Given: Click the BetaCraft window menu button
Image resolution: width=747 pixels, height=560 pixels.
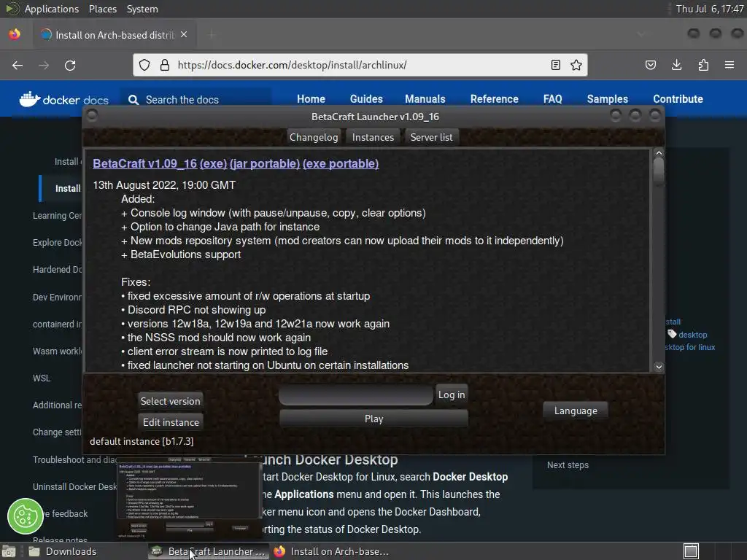Looking at the screenshot, I should tap(93, 116).
